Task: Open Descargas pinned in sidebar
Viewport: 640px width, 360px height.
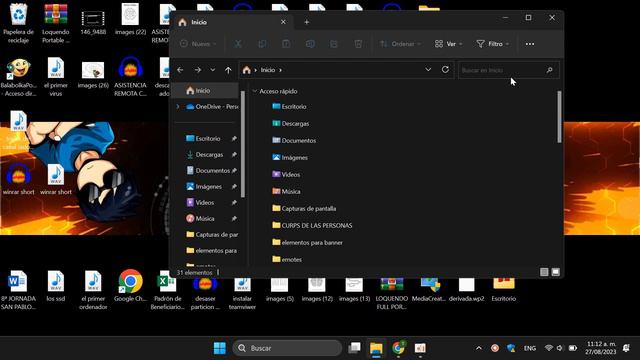Action: click(x=209, y=155)
